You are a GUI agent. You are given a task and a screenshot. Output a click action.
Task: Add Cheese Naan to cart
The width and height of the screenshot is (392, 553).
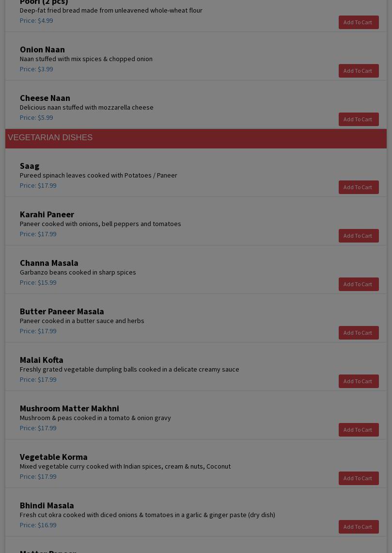tap(358, 119)
